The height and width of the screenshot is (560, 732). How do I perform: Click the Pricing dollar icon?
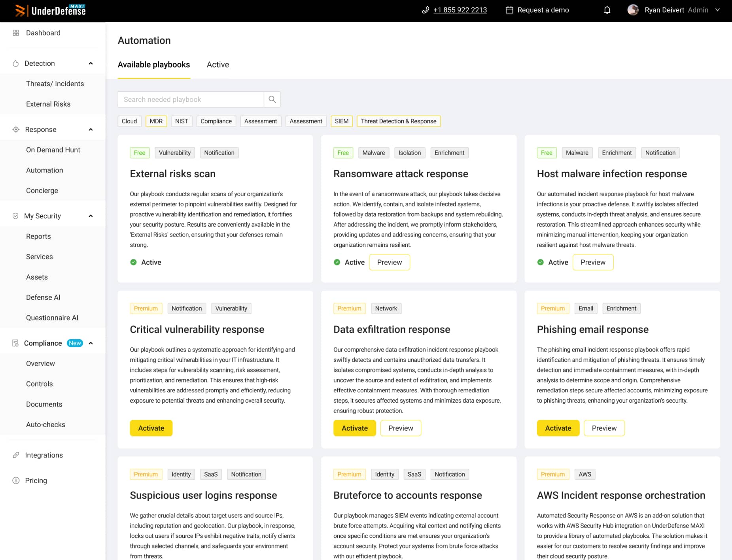click(x=16, y=481)
